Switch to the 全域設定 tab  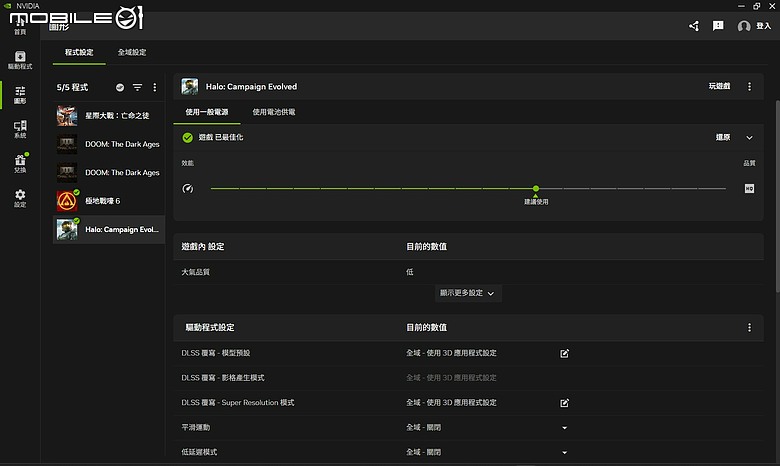pos(132,52)
